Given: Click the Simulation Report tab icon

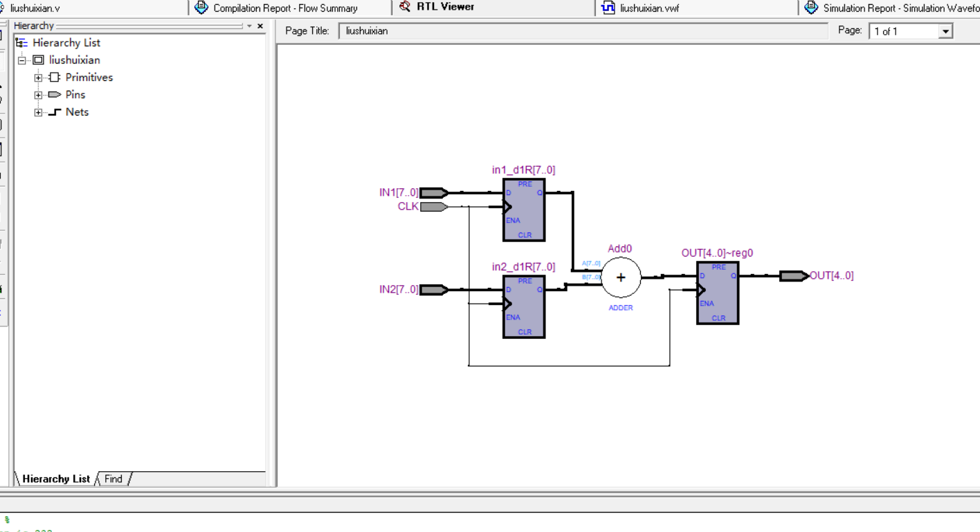Looking at the screenshot, I should [x=811, y=8].
